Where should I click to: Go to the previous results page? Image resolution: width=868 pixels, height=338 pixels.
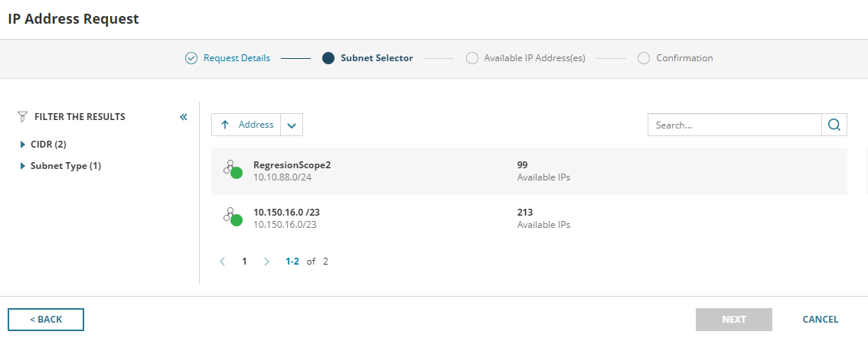[222, 262]
